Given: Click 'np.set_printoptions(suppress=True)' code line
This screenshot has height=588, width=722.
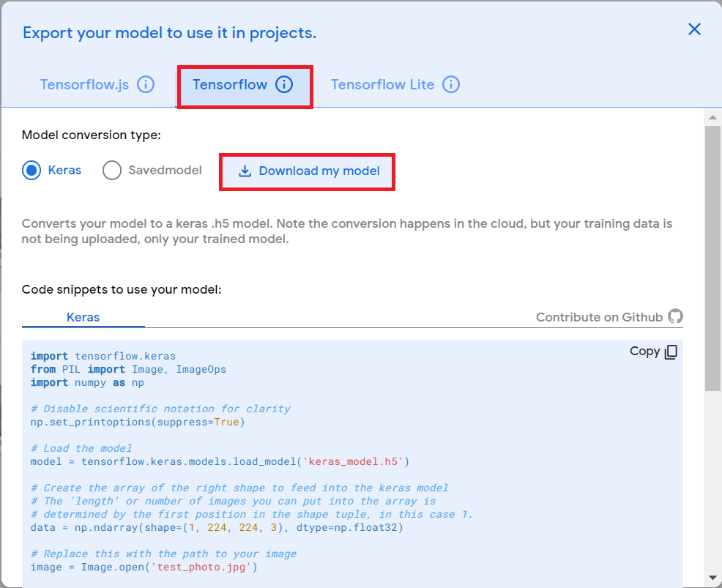Looking at the screenshot, I should point(138,423).
